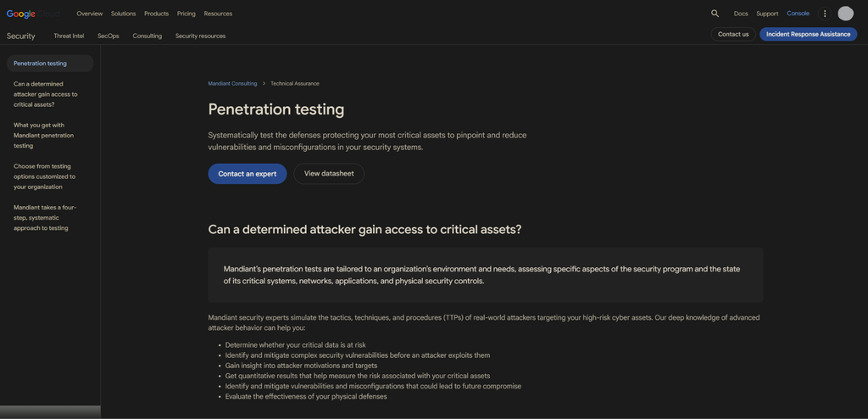Open the Resources menu
868x419 pixels.
pos(218,14)
